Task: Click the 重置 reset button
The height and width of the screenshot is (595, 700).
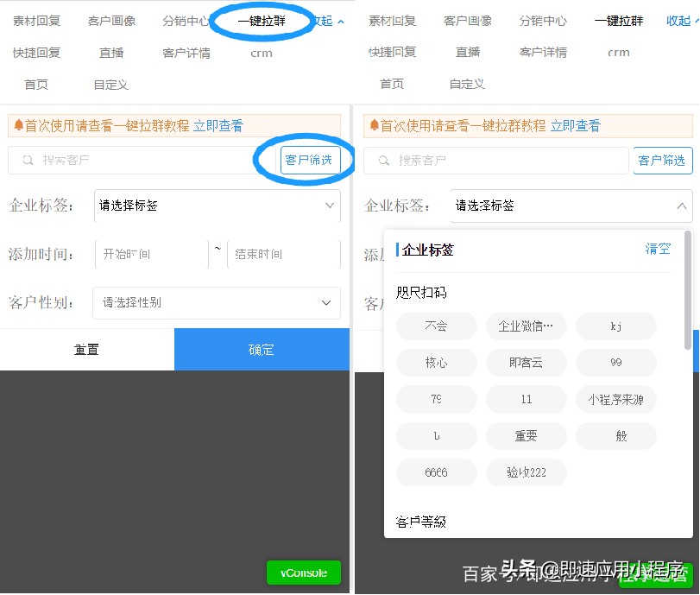Action: (86, 350)
